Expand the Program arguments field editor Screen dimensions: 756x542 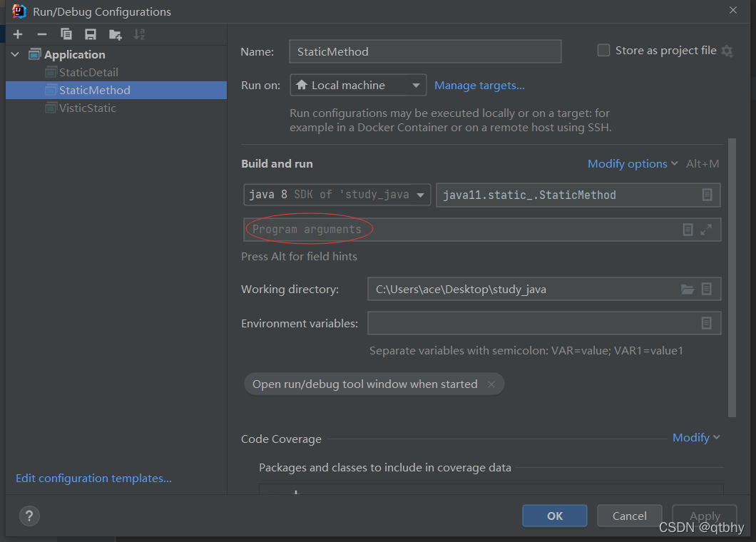point(706,230)
